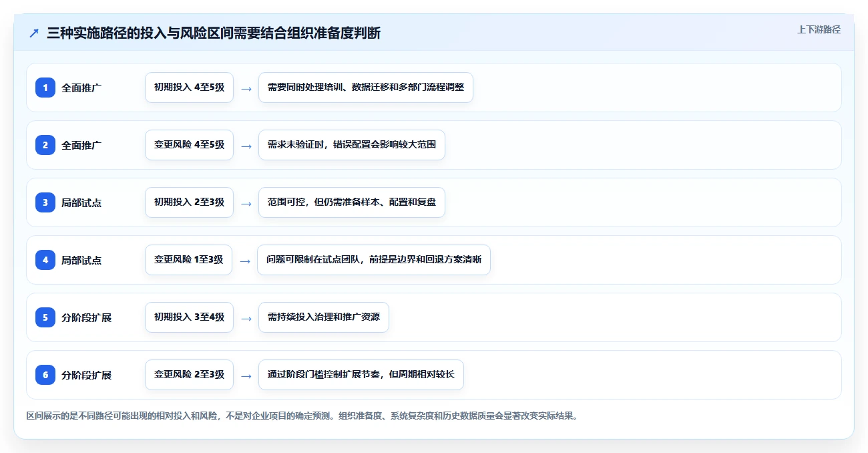Screen dimensions: 868x453
Task: Select the number 6 badge
Action: [45, 375]
